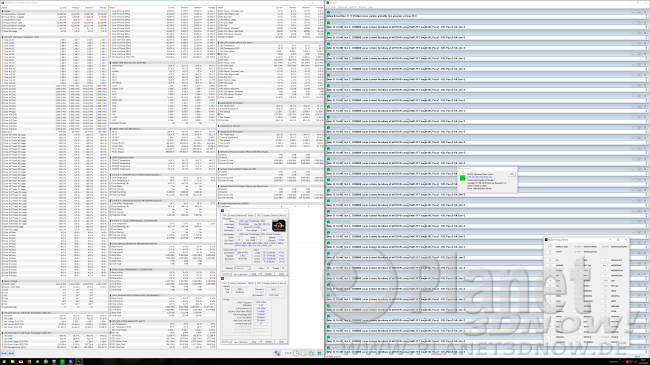
Task: Click Tools button in upper CPU-Z window
Action: tap(253, 274)
